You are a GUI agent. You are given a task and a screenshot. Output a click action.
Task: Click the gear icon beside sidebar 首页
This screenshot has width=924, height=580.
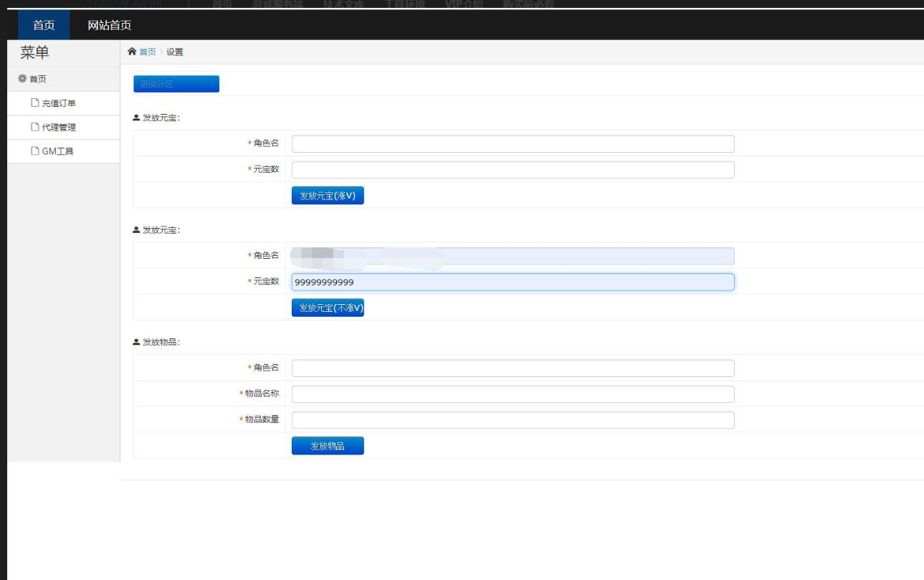(x=22, y=78)
